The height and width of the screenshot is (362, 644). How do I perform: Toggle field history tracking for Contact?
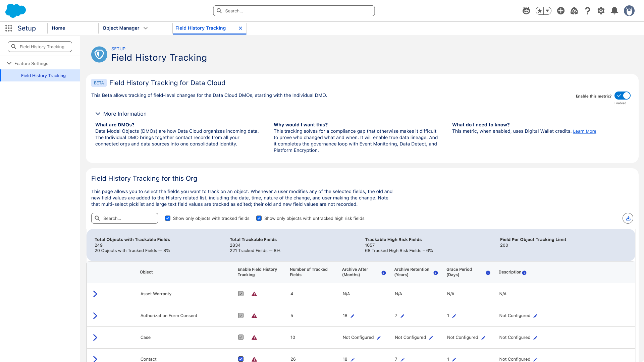(x=241, y=359)
